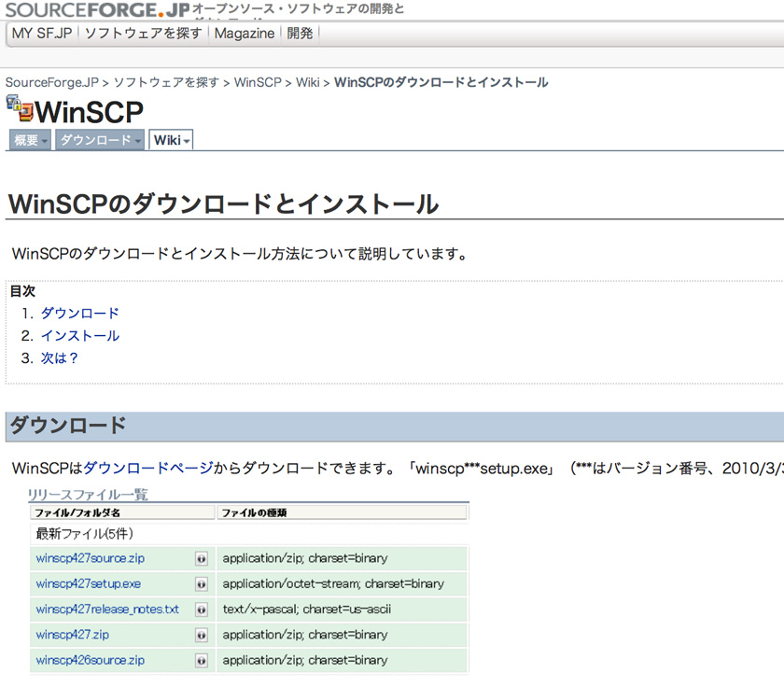This screenshot has height=687, width=784.
Task: Download winscp426source.zip file
Action: [90, 661]
